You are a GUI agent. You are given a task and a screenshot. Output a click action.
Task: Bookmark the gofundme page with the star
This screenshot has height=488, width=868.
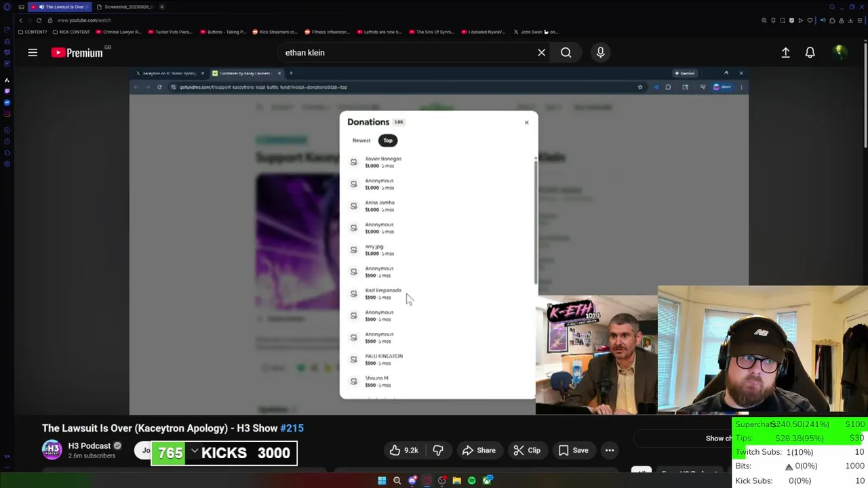(x=639, y=87)
